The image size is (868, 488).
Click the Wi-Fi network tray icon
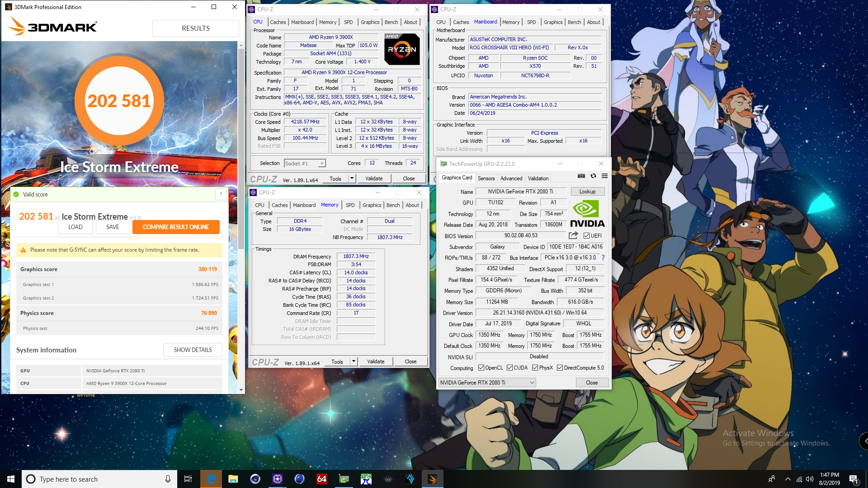pos(799,479)
